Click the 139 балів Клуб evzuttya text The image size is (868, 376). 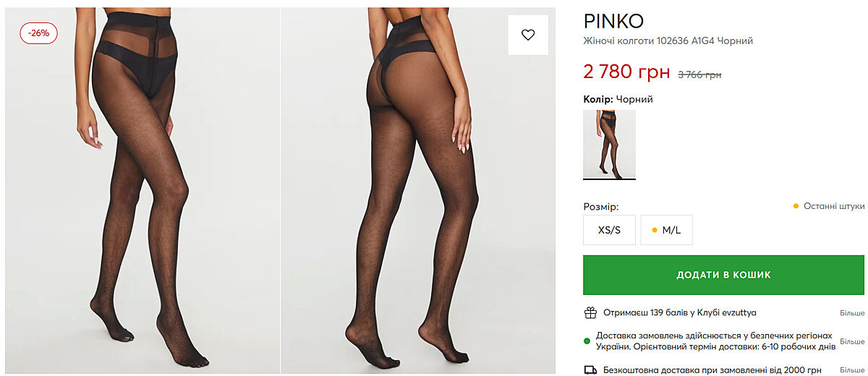pyautogui.click(x=680, y=313)
